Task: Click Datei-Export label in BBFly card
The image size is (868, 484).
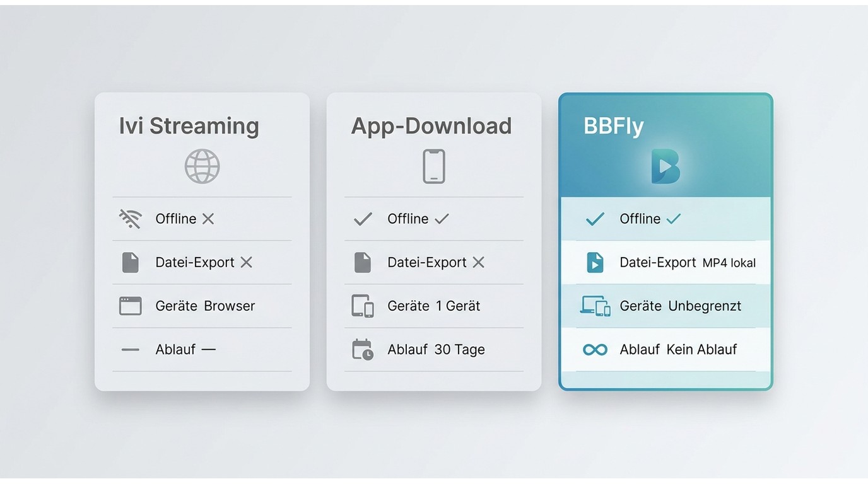Action: click(658, 262)
